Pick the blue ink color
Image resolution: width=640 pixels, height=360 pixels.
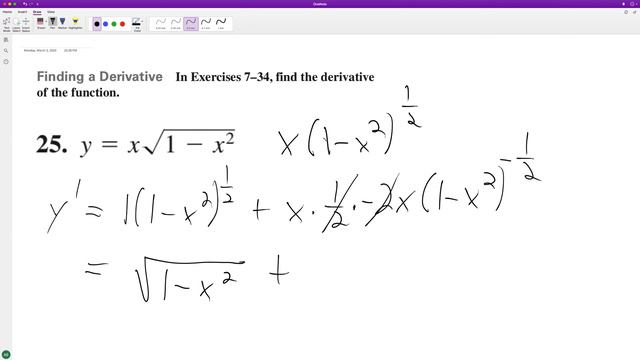tap(105, 24)
